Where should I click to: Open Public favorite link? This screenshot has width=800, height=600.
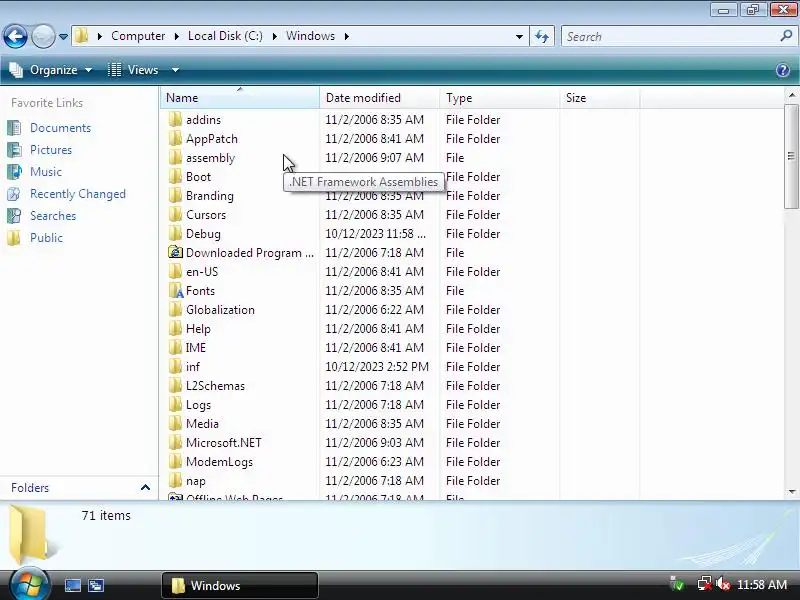coord(46,238)
